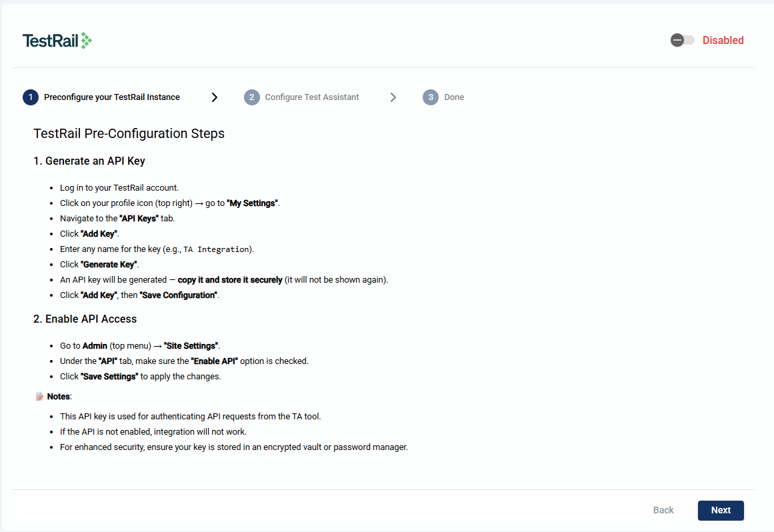Click the step 3 number circle
774x532 pixels.
[x=430, y=97]
